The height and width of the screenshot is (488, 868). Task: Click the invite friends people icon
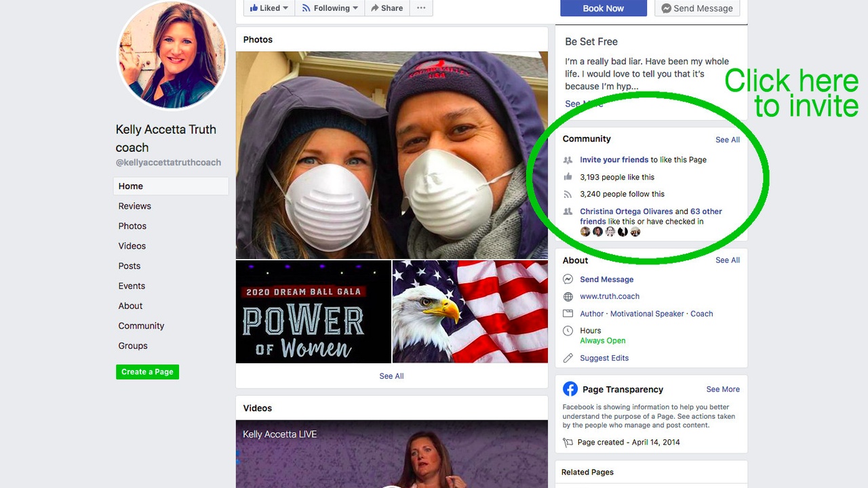[568, 160]
